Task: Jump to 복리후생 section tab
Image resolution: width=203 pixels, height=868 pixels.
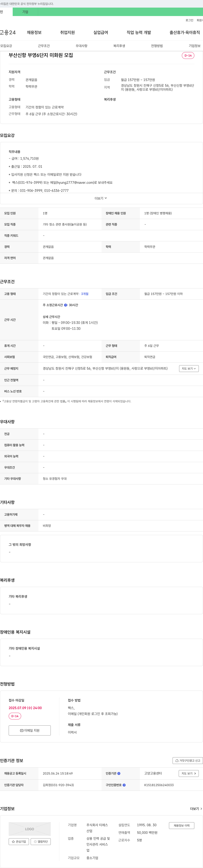Action: click(x=119, y=46)
